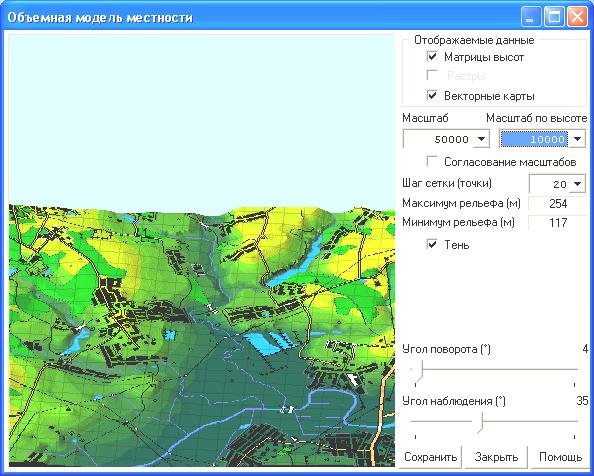Disable the Тень shadow checkbox
Viewport: 594px width, 476px height.
coord(432,244)
